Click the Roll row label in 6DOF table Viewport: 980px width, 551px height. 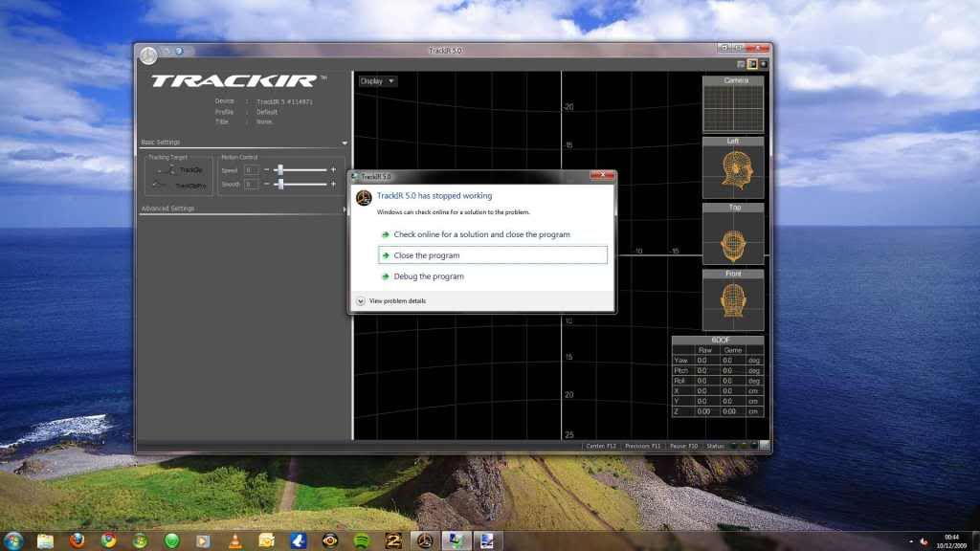click(681, 381)
